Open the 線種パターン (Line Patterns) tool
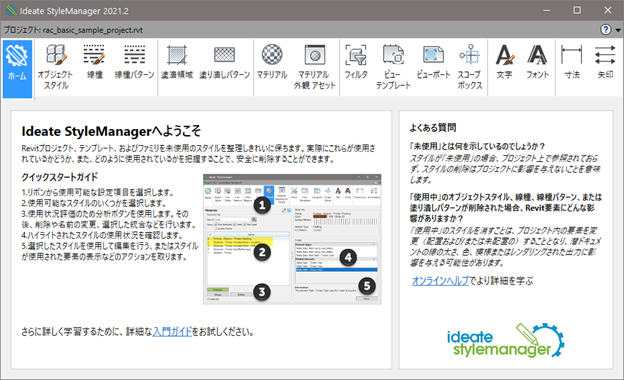The width and height of the screenshot is (624, 380). pyautogui.click(x=135, y=62)
